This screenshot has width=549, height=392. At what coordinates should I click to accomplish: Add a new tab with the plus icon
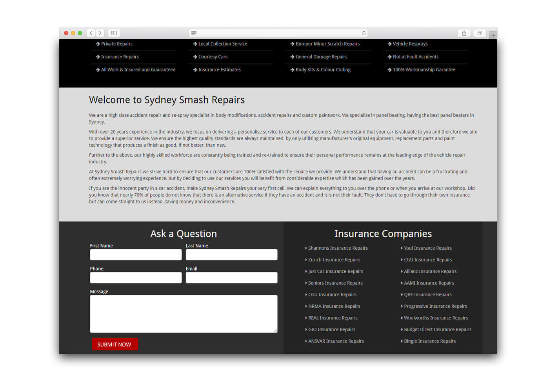493,35
